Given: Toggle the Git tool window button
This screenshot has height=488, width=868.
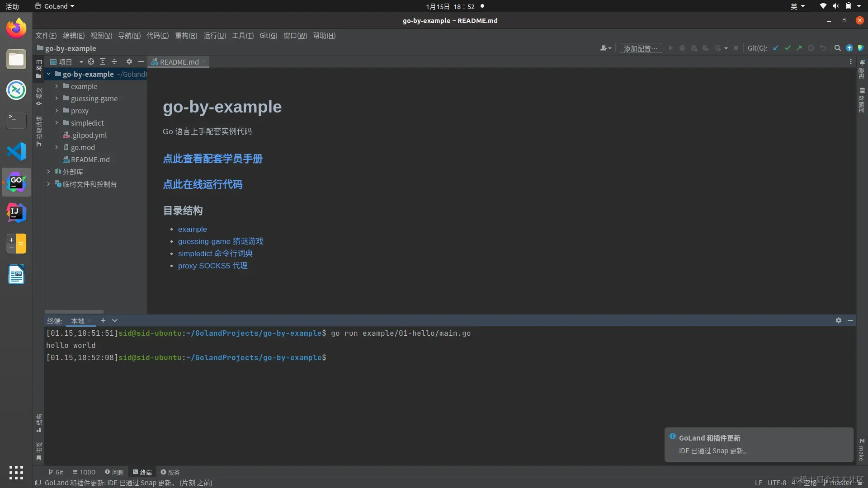Looking at the screenshot, I should coord(56,472).
